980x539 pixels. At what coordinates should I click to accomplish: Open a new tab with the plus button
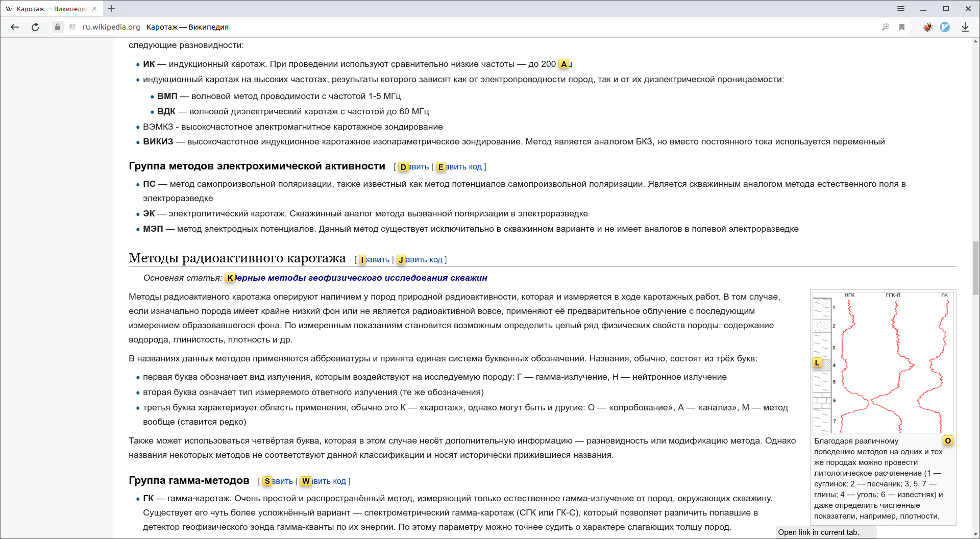tap(111, 9)
